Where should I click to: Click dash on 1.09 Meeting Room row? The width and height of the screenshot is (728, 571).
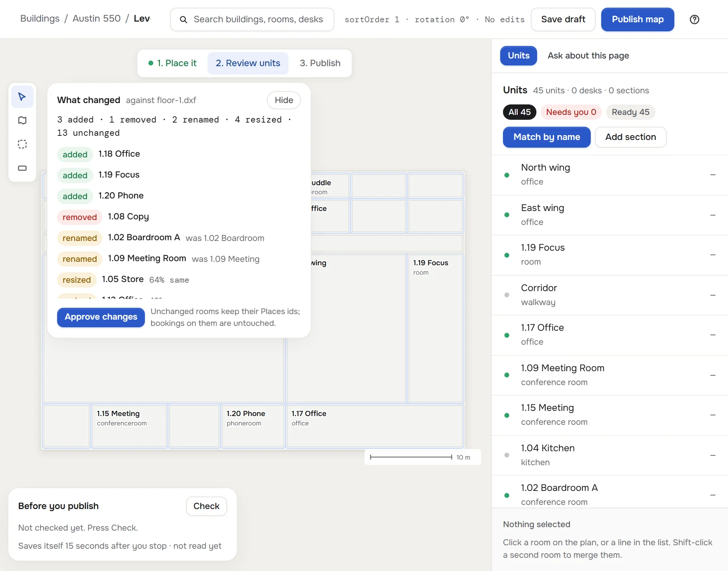(x=713, y=375)
